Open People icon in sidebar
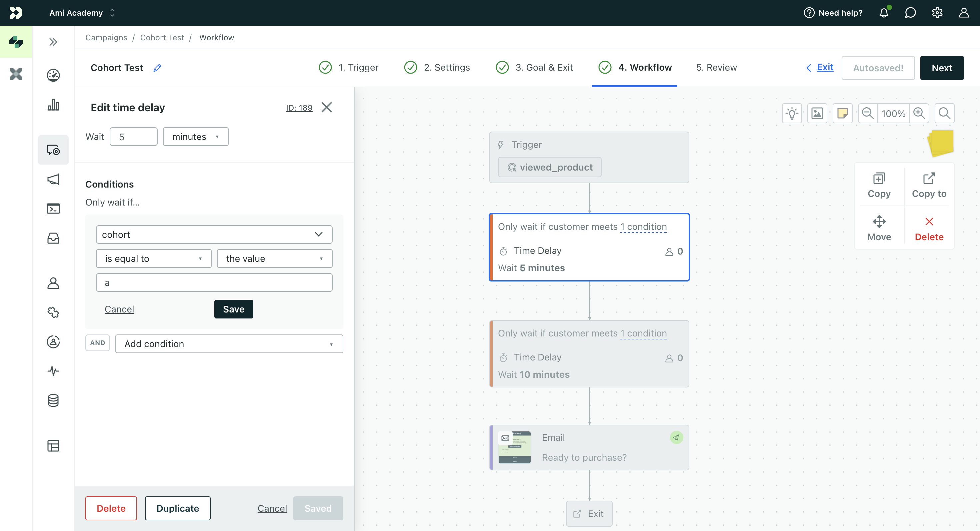This screenshot has width=980, height=531. point(53,283)
